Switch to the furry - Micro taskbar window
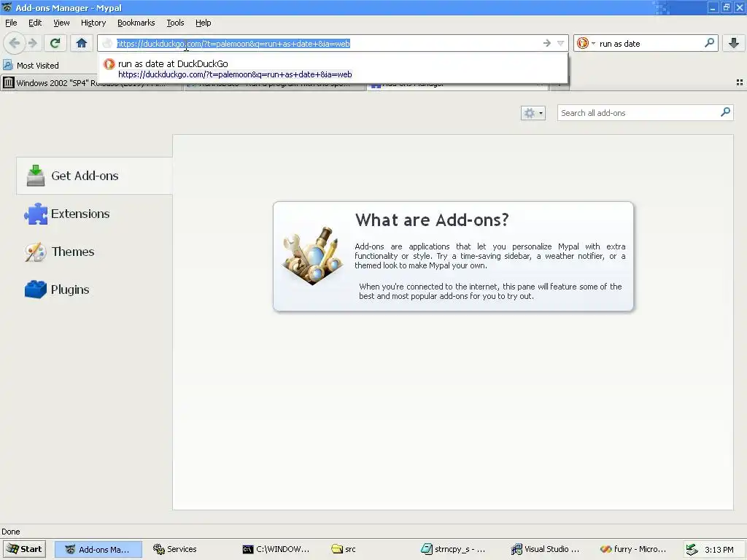 click(x=634, y=549)
